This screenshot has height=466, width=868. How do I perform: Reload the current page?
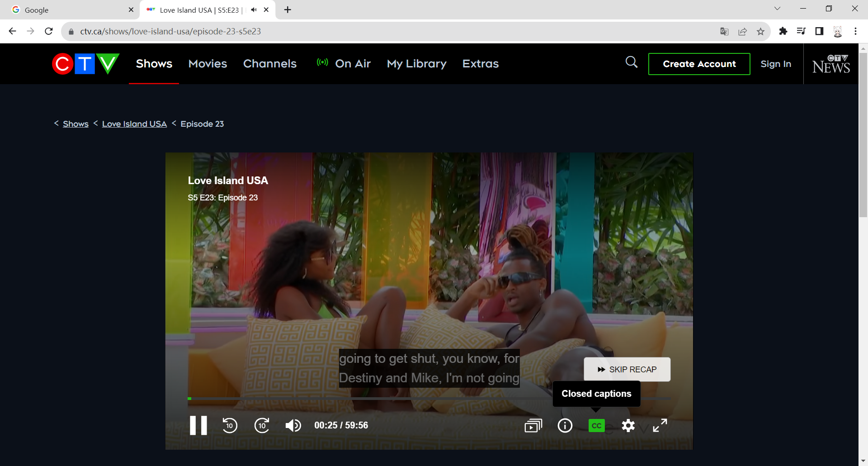[x=49, y=31]
